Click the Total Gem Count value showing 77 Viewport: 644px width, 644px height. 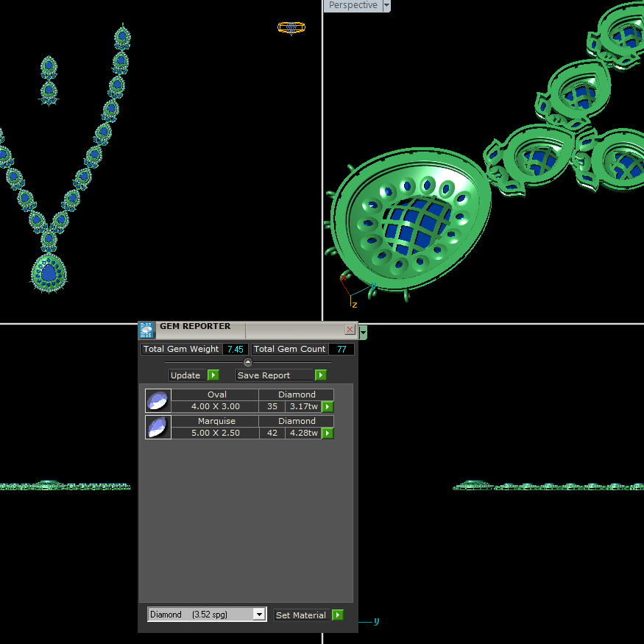coord(342,349)
